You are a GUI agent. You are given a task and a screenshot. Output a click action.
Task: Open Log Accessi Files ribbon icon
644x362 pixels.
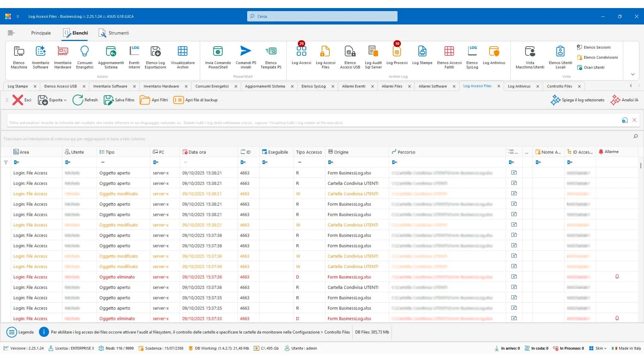(325, 57)
